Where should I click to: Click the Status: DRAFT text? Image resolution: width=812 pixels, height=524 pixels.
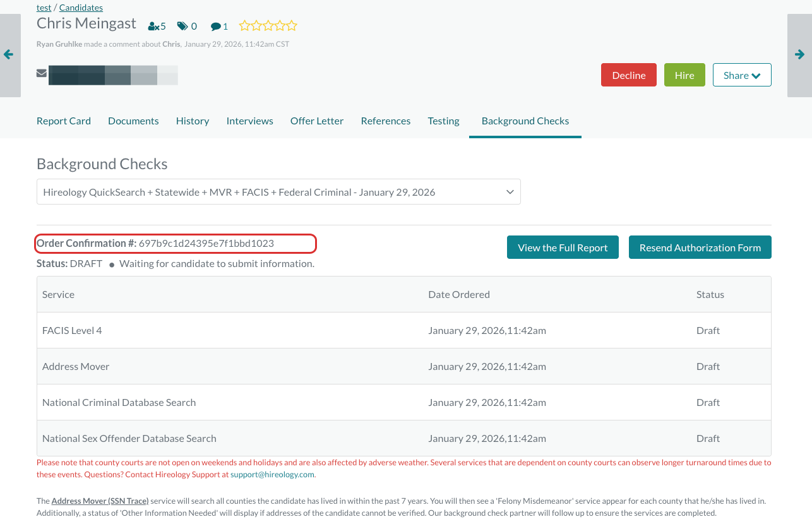(69, 263)
